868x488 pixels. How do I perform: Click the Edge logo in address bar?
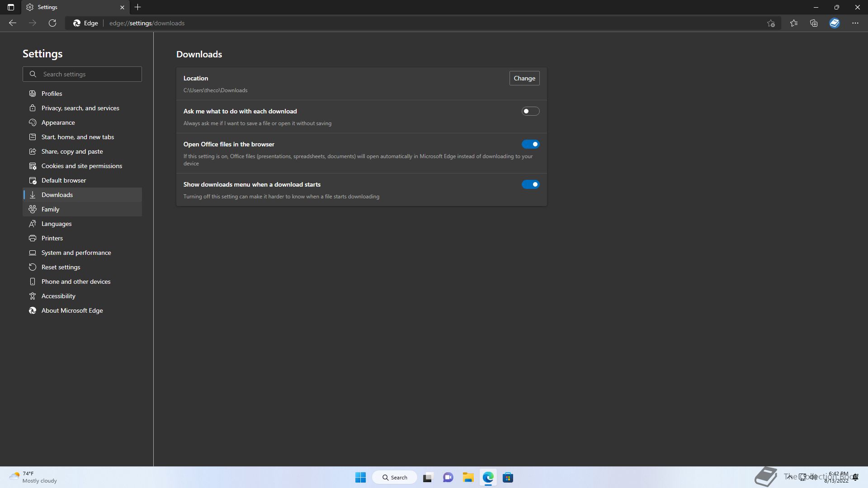77,23
